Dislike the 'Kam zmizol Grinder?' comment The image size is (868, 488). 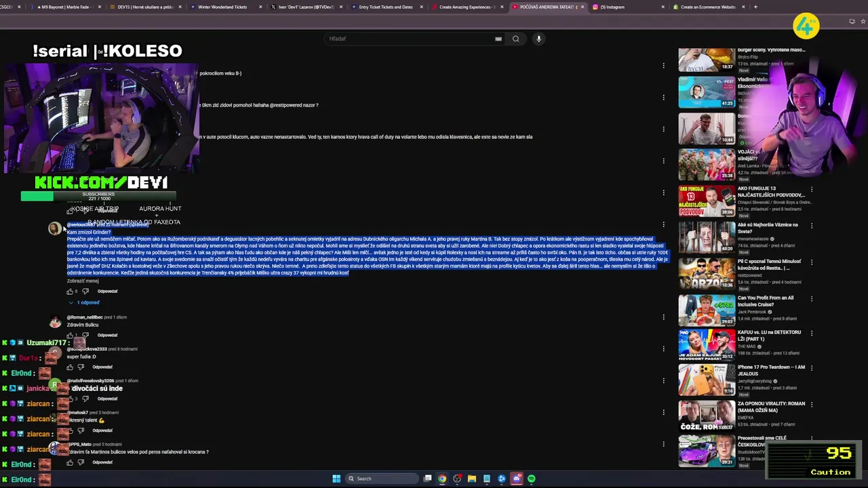point(85,291)
